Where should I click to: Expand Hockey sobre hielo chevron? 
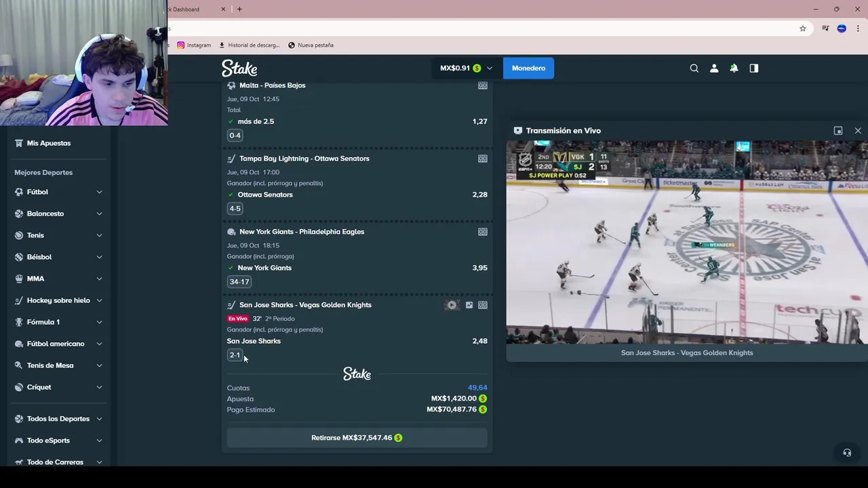coord(99,300)
